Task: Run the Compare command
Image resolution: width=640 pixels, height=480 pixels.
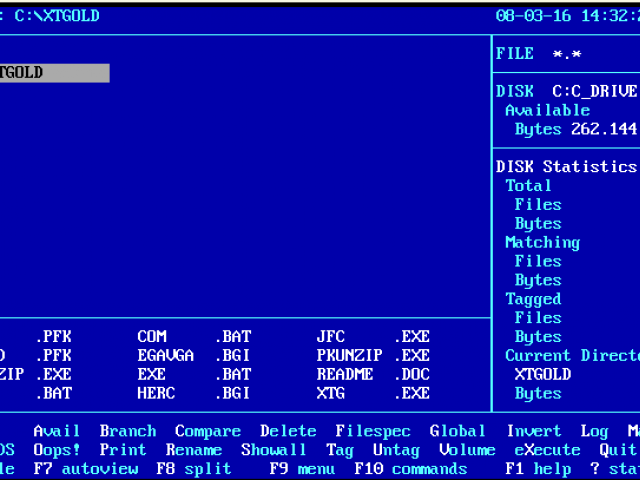Action: pyautogui.click(x=208, y=431)
